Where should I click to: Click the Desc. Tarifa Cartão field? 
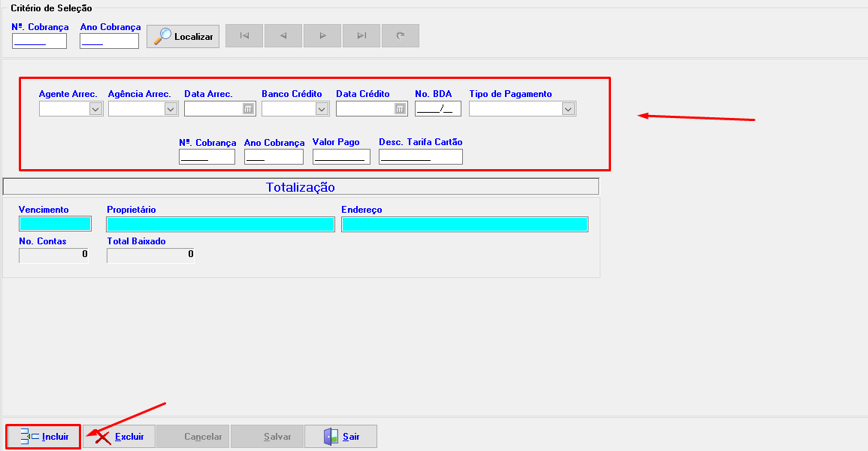[420, 156]
